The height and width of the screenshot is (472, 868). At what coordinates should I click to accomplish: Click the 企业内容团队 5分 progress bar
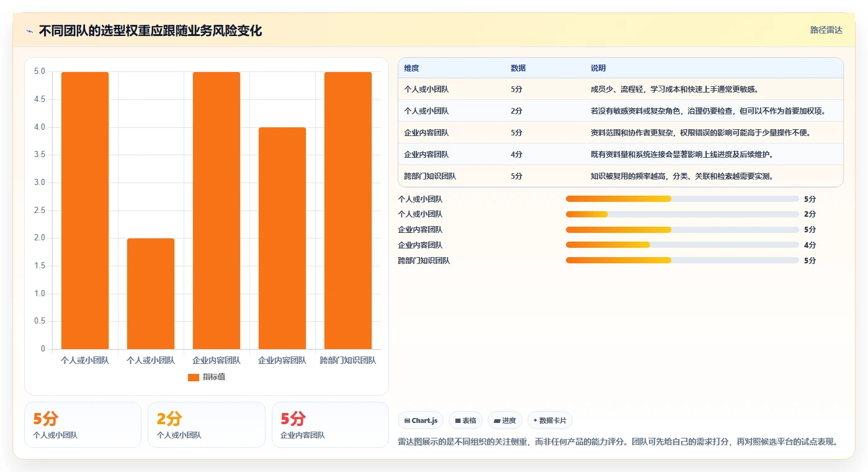coord(682,230)
